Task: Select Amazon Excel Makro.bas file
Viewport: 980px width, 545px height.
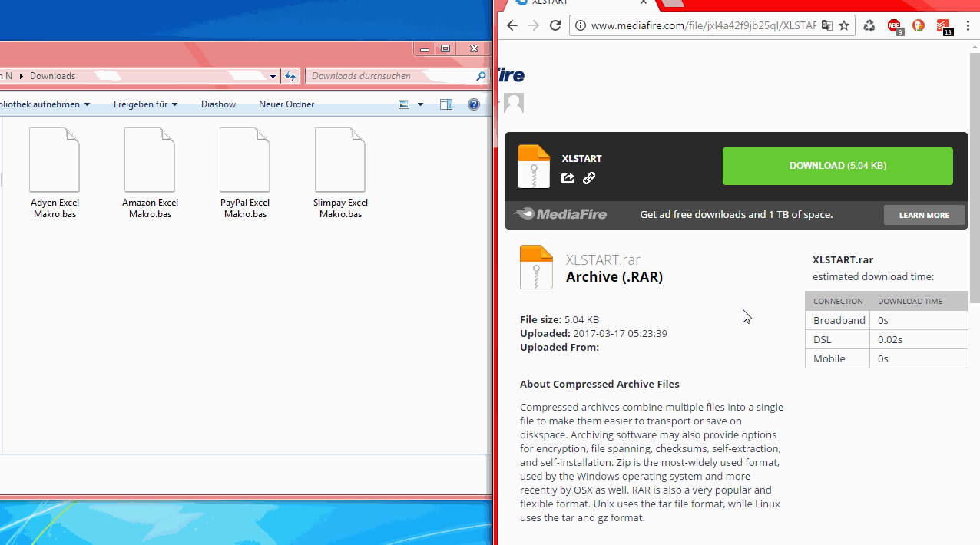Action: 150,173
